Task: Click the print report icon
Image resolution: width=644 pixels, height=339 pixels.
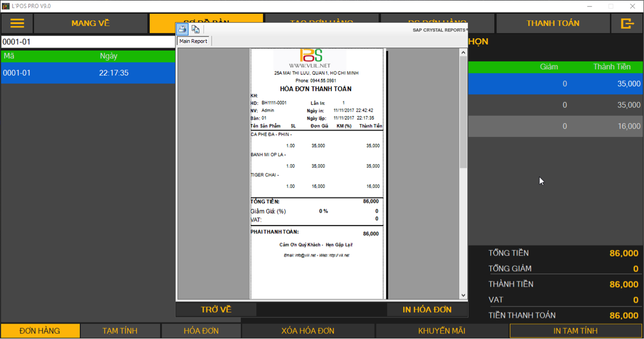Action: point(182,29)
